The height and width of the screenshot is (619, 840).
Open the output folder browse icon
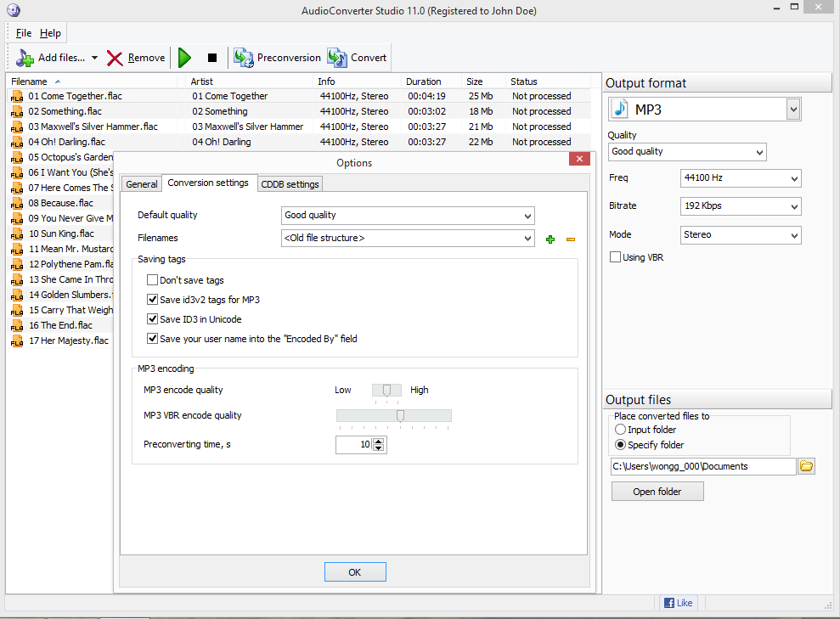(805, 465)
